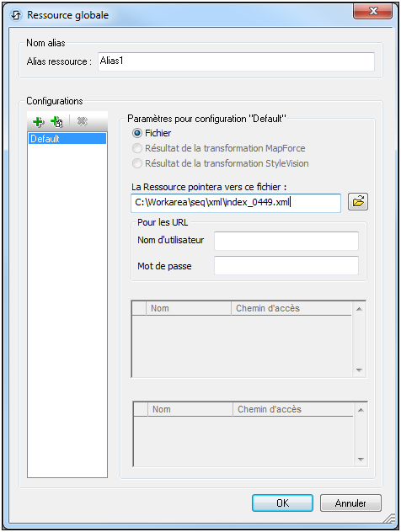Click down arrow of first table scrollbar
The width and height of the screenshot is (401, 532).
pos(359,370)
